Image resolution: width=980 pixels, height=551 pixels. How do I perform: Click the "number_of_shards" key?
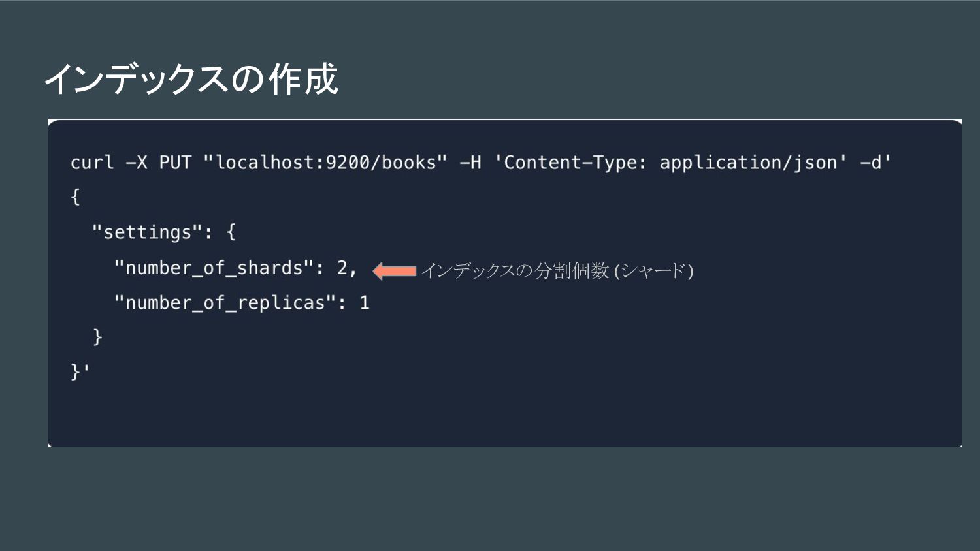point(214,268)
